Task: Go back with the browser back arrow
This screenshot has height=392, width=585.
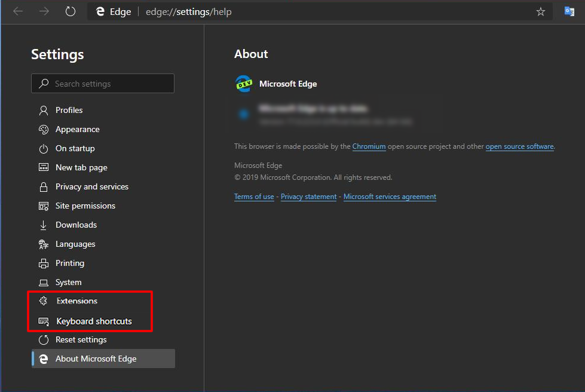Action: tap(18, 11)
